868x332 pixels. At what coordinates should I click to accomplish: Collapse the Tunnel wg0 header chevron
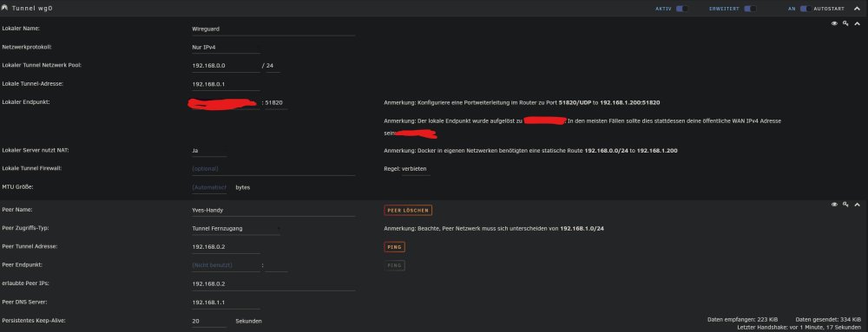pyautogui.click(x=857, y=9)
